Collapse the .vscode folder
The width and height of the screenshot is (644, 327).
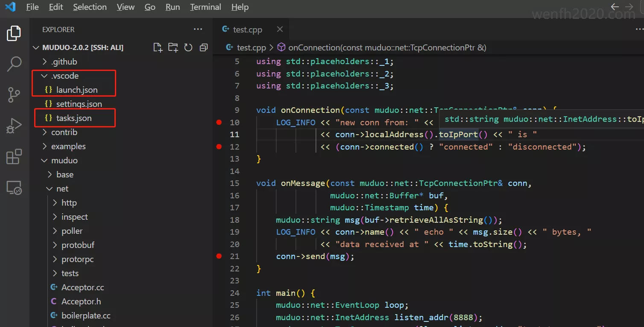[x=65, y=76]
